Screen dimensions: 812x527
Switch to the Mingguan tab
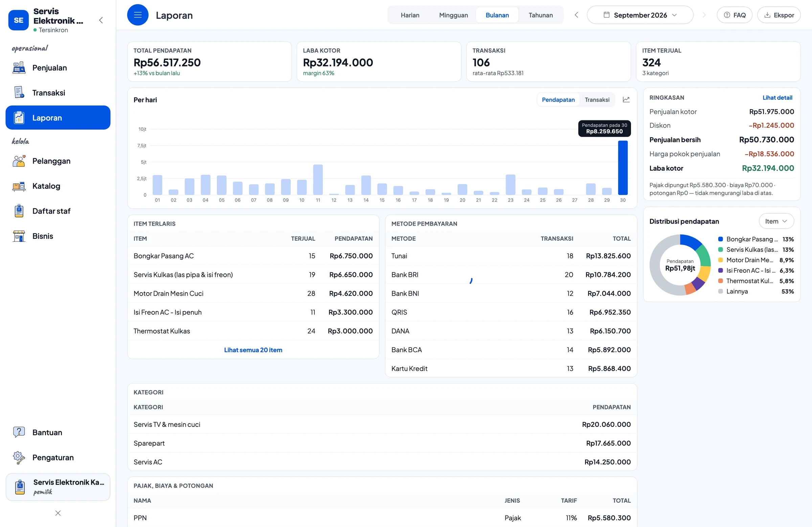click(x=453, y=15)
